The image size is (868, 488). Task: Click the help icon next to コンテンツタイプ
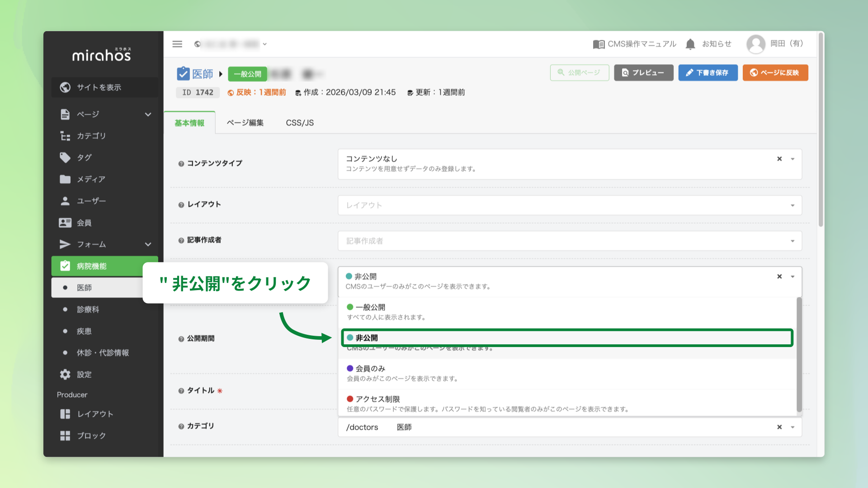click(x=181, y=164)
